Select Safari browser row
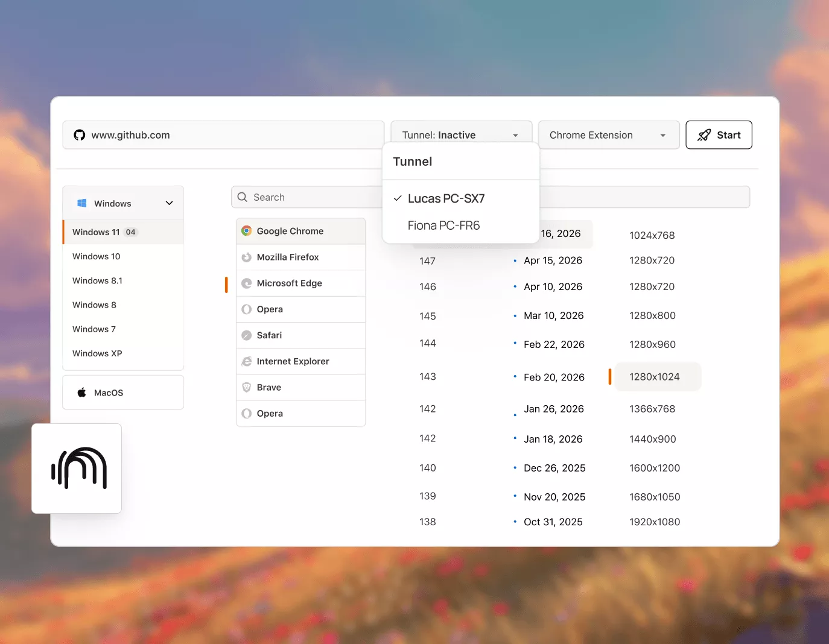 301,335
